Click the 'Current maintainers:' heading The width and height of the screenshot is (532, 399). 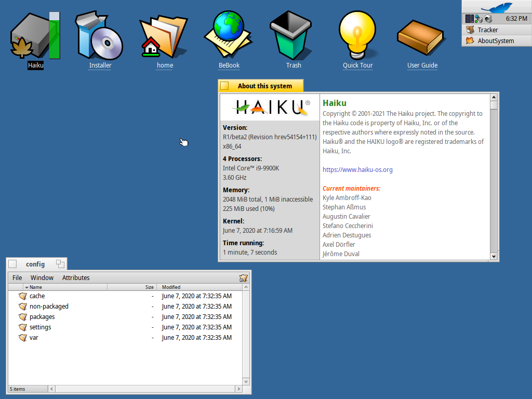click(x=351, y=188)
